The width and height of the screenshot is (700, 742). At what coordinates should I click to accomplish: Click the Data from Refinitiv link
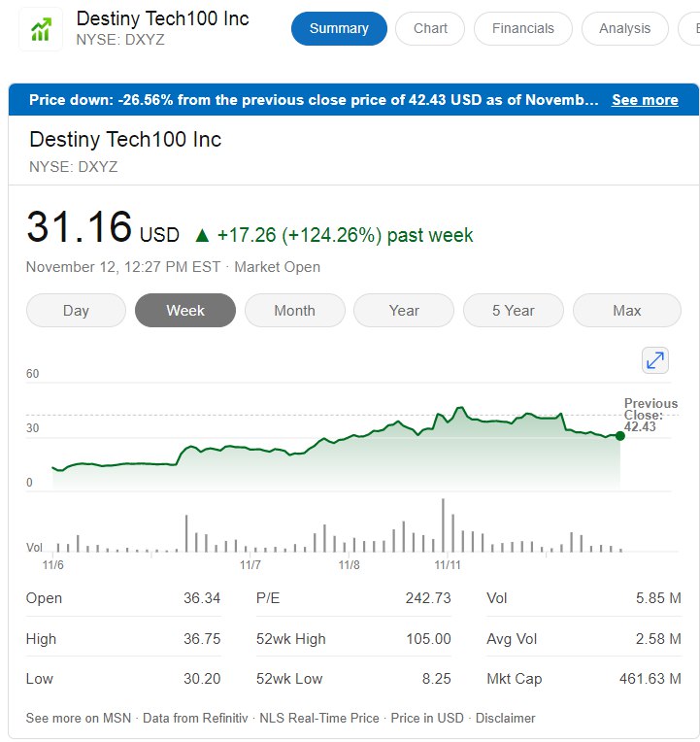click(195, 718)
